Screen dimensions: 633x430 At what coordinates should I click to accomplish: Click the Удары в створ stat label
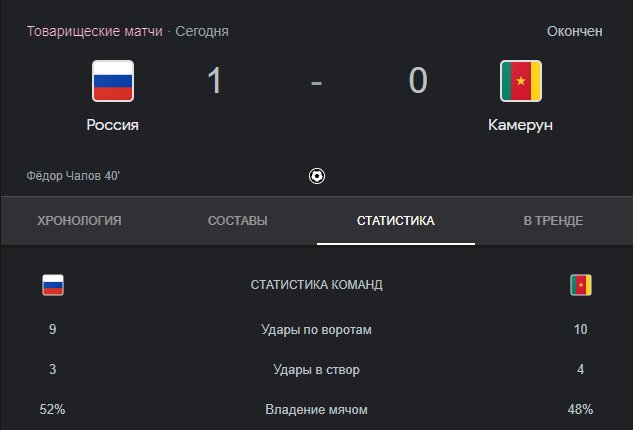coord(316,369)
